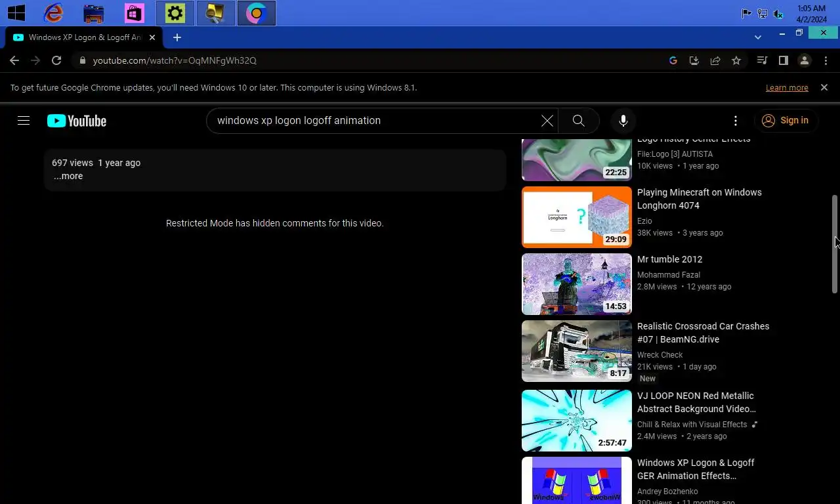This screenshot has width=840, height=504.
Task: Open the Store taskbar icon
Action: pos(134,13)
